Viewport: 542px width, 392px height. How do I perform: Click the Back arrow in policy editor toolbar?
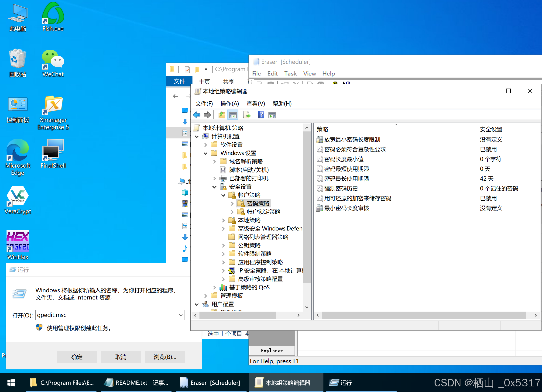[197, 115]
